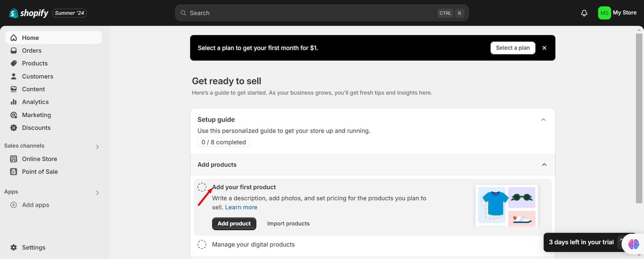
Task: Collapse the Add products section
Action: pyautogui.click(x=544, y=165)
